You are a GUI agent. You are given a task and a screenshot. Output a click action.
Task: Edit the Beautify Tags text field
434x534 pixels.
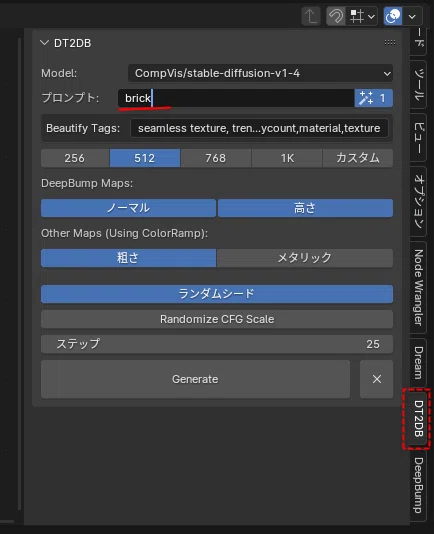[x=259, y=128]
